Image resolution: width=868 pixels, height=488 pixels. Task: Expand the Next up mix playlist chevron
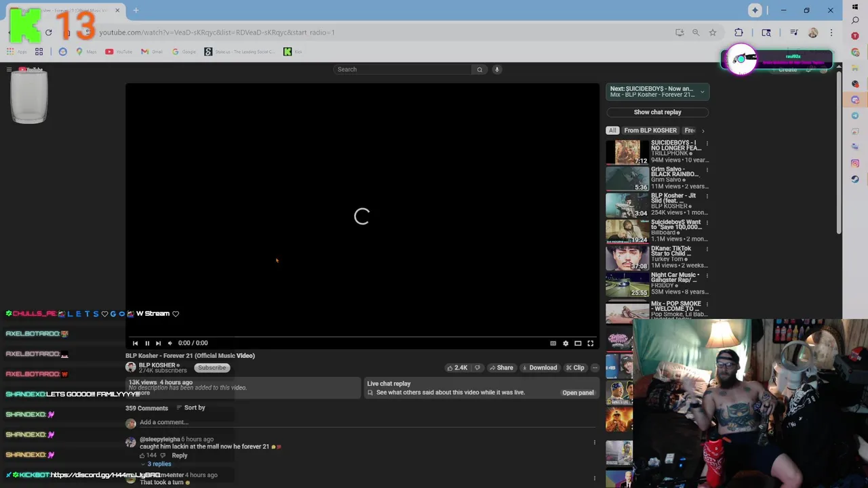[x=702, y=91]
